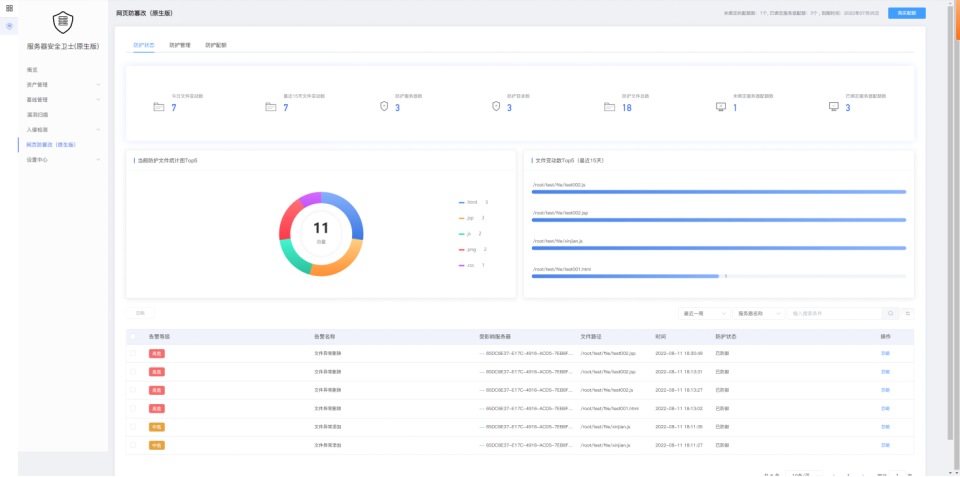Click the 受影响服务器 column header
960x477 pixels.
[495, 337]
